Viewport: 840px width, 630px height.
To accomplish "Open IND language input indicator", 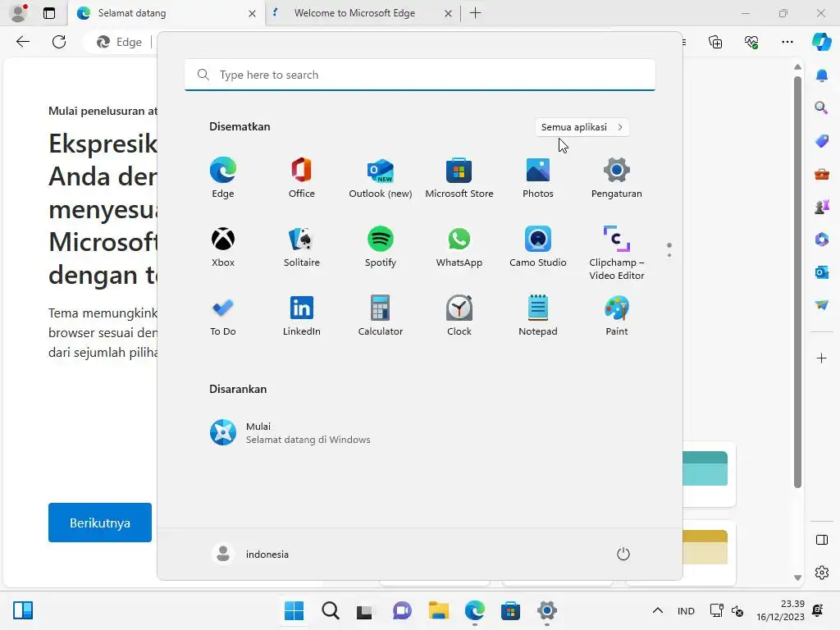I will point(686,610).
